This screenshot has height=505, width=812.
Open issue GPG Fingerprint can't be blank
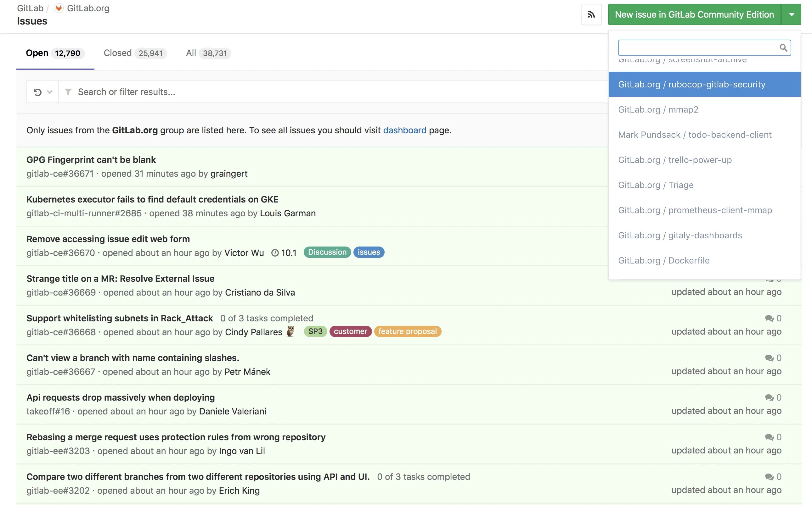click(x=91, y=160)
